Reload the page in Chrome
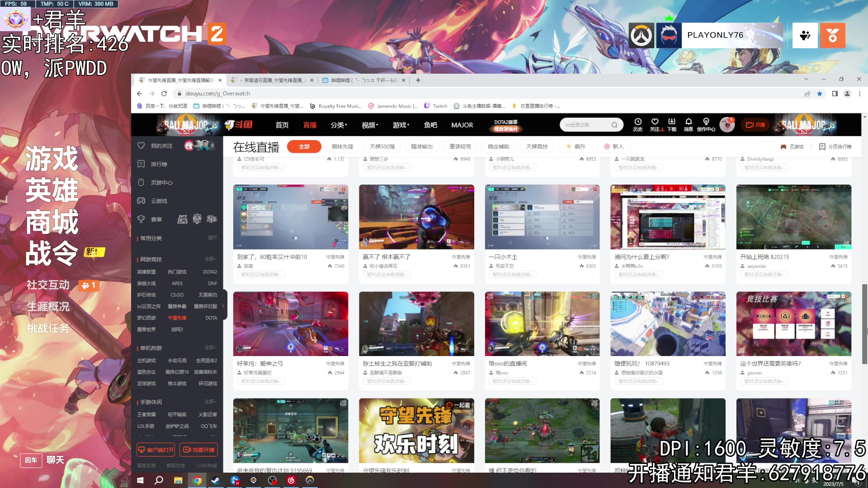868x488 pixels. coord(164,94)
